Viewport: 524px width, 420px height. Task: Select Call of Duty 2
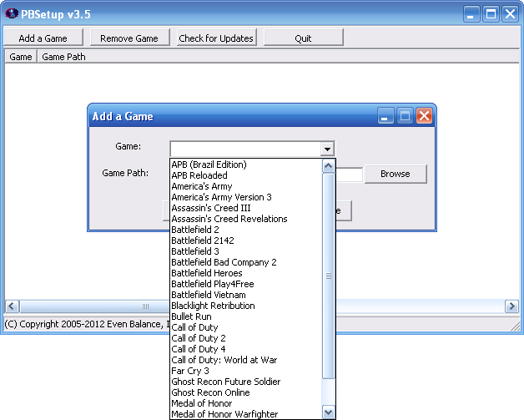(246, 338)
